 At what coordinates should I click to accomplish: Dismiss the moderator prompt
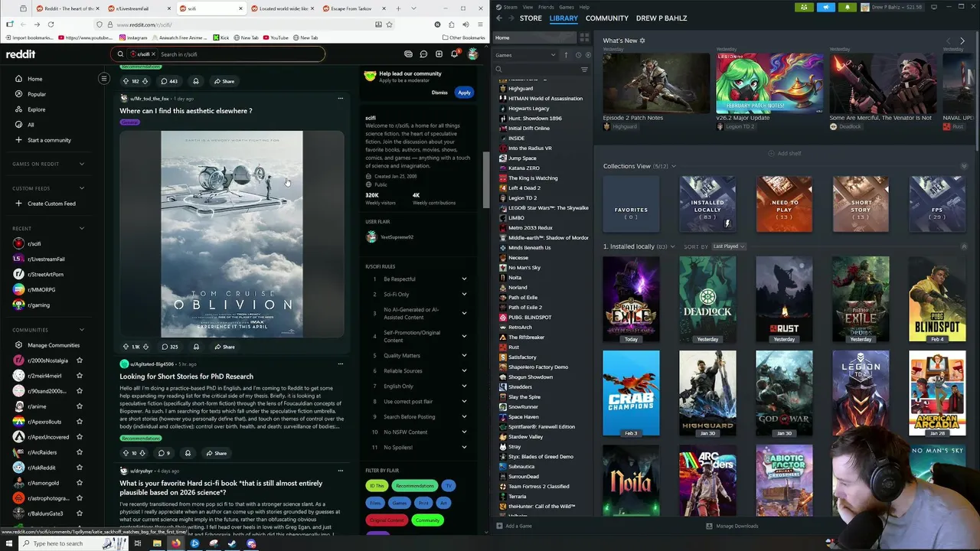pyautogui.click(x=439, y=93)
